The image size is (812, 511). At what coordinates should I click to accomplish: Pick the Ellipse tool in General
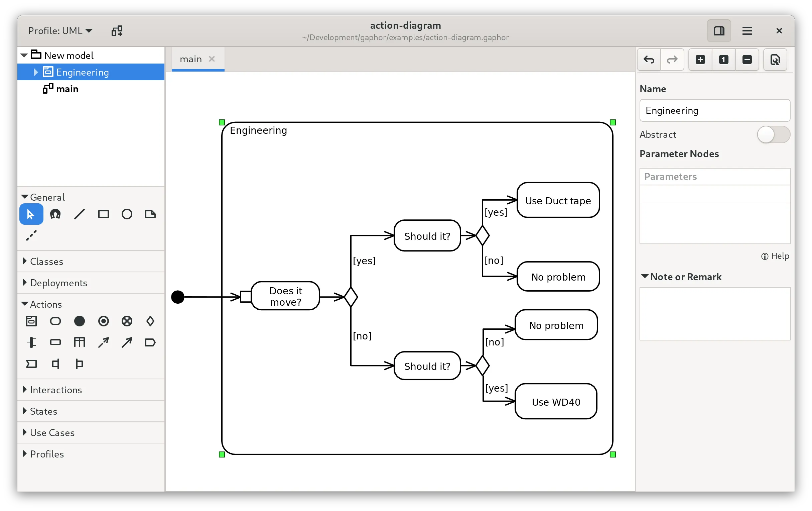click(x=127, y=214)
